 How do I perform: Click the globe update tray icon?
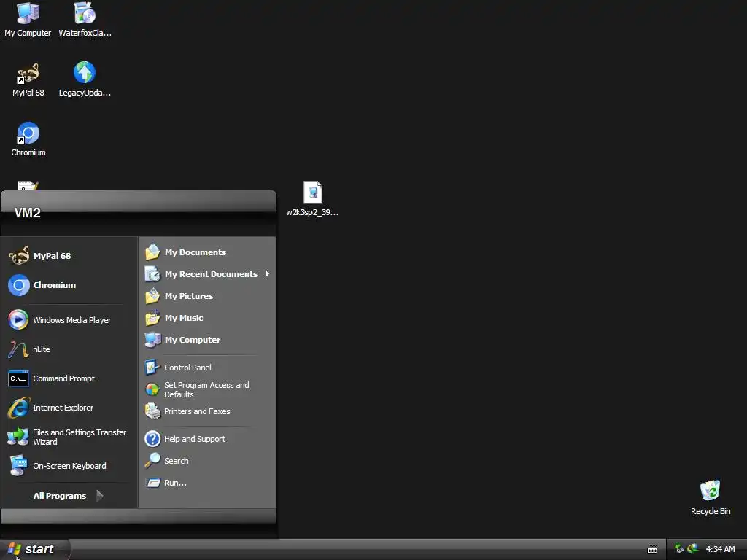[693, 549]
